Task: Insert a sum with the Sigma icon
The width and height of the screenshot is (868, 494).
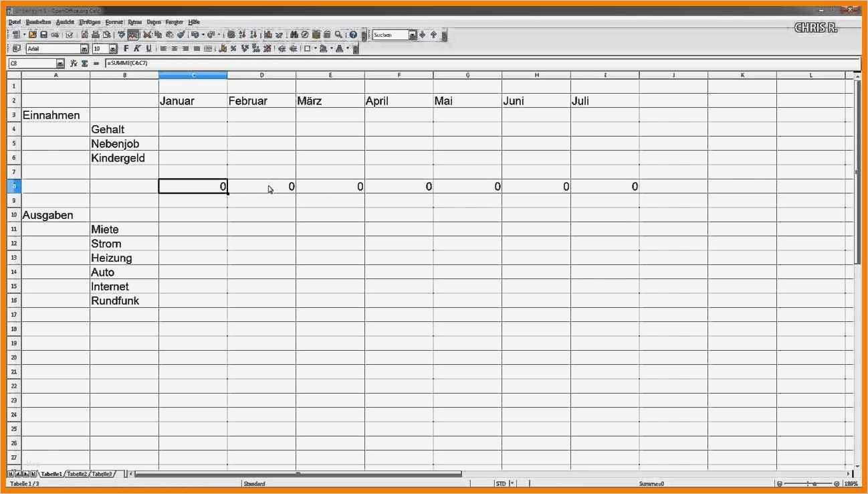Action: tap(85, 64)
